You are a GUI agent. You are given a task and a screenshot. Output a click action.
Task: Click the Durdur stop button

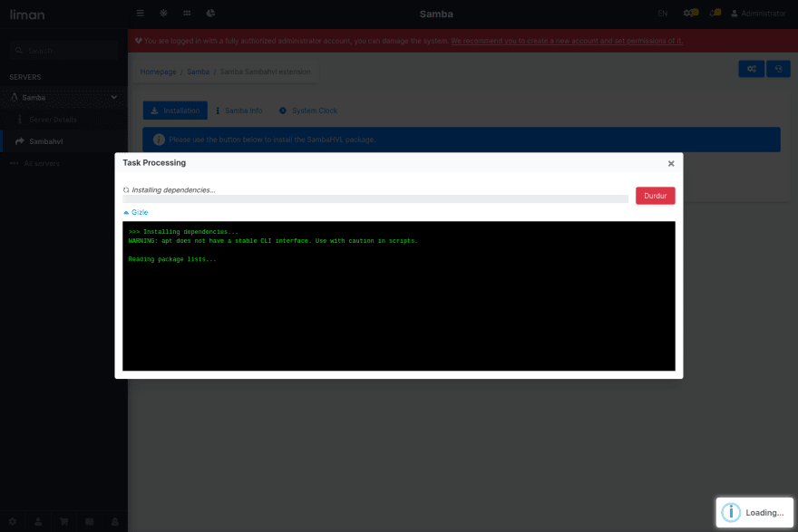click(655, 196)
